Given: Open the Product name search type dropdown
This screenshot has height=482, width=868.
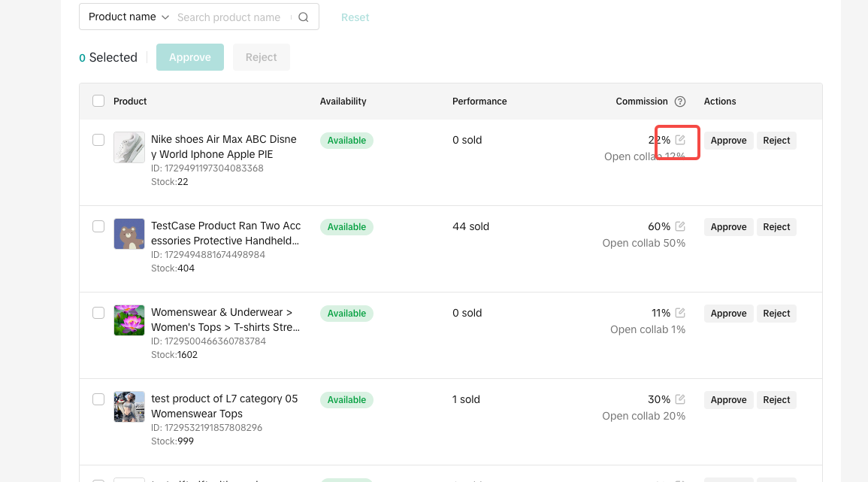Looking at the screenshot, I should 129,17.
